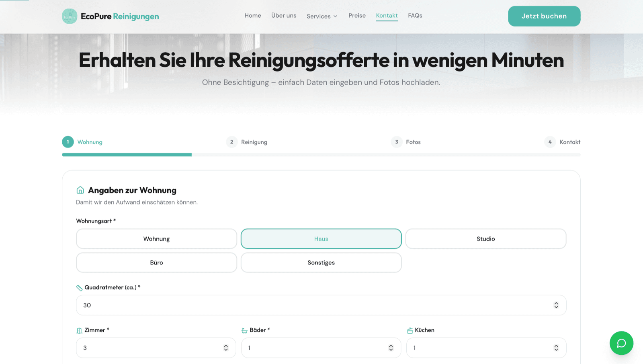The height and width of the screenshot is (364, 643).
Task: Click the form progress bar
Action: click(321, 155)
